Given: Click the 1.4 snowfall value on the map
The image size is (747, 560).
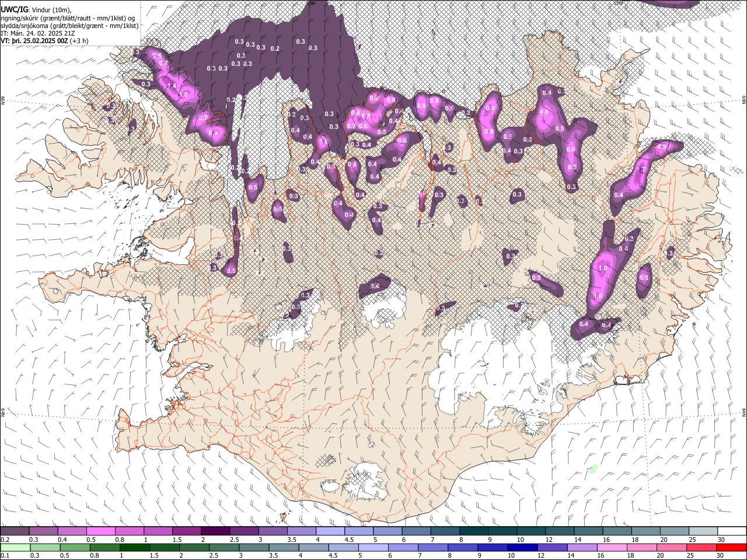Looking at the screenshot, I should (x=172, y=86).
